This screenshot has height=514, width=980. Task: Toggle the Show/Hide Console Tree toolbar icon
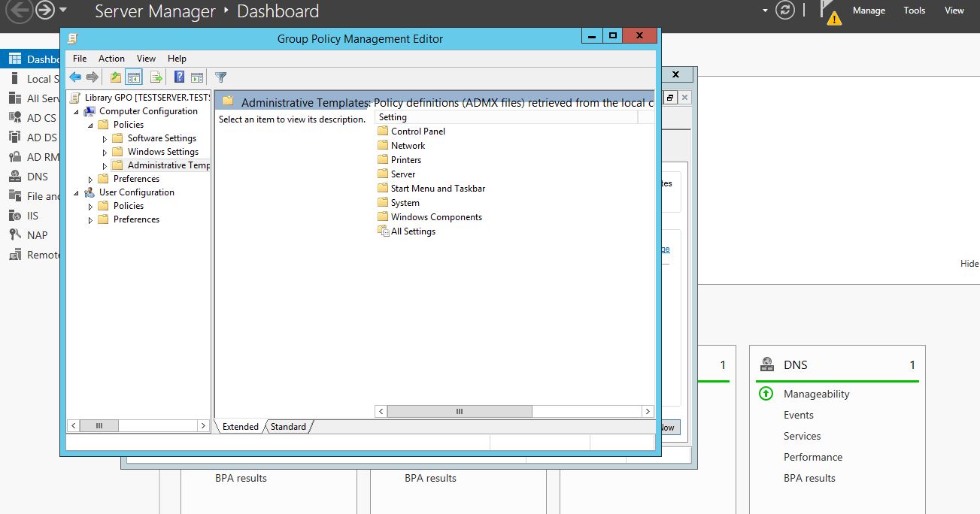pos(134,77)
